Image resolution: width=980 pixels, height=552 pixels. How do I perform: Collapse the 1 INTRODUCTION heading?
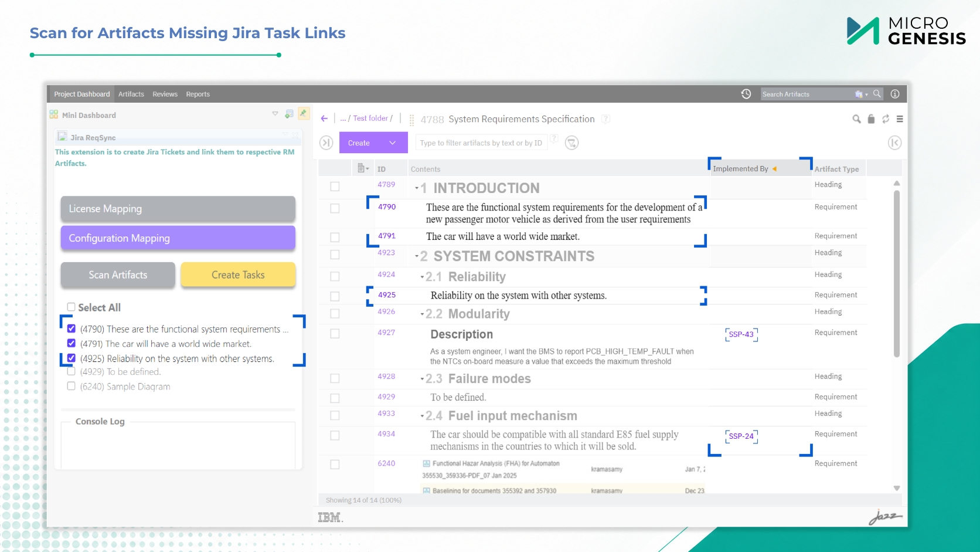pyautogui.click(x=417, y=188)
